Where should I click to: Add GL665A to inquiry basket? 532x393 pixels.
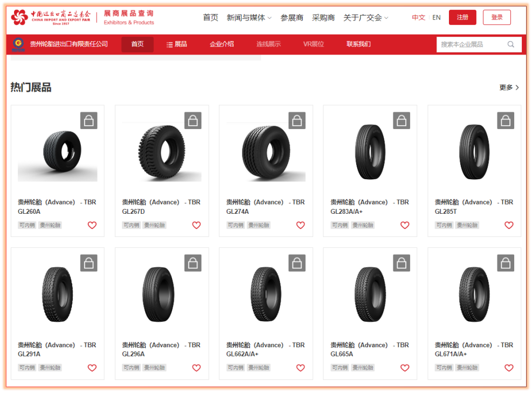pyautogui.click(x=402, y=263)
